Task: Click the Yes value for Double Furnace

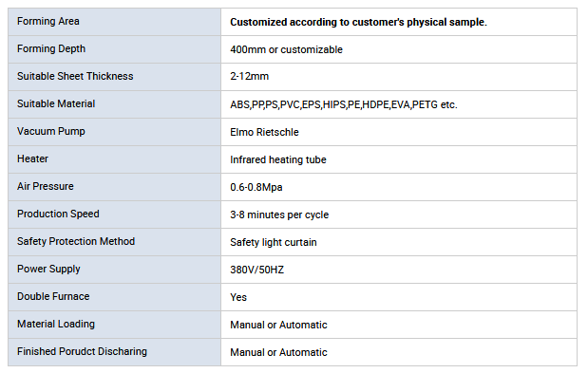Action: [x=238, y=297]
